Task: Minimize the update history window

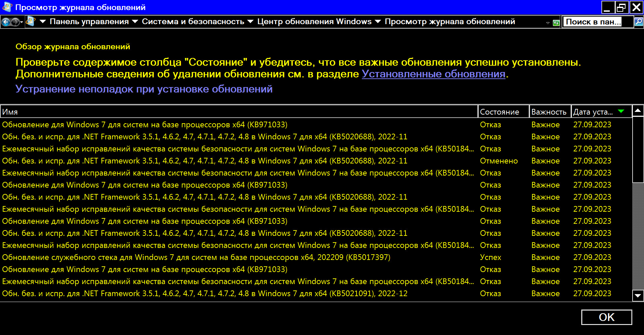Action: click(607, 7)
